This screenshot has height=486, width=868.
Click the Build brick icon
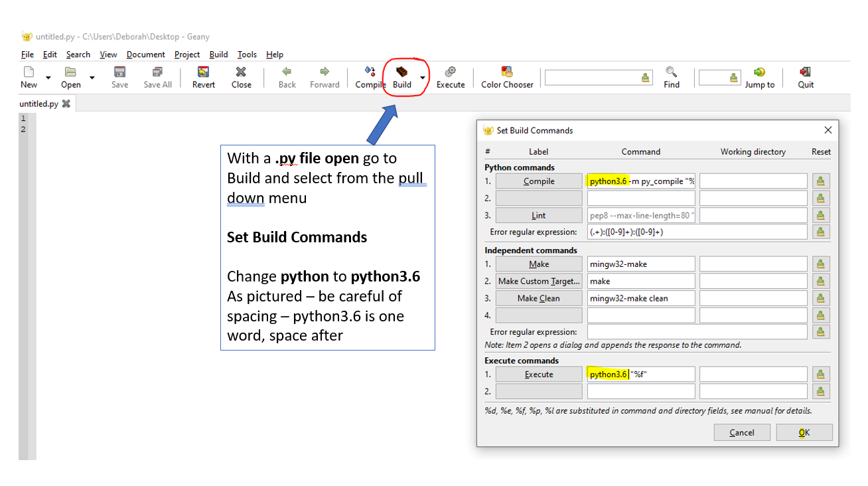[x=401, y=72]
